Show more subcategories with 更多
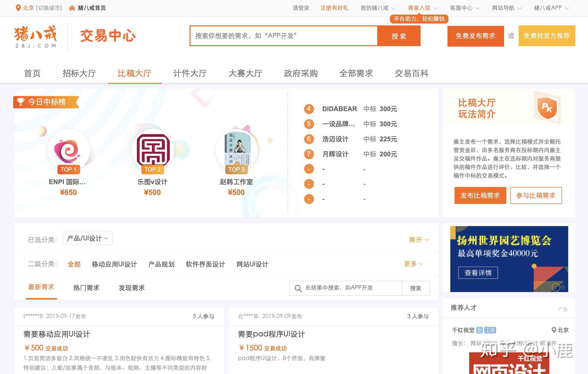This screenshot has height=374, width=588. (413, 264)
